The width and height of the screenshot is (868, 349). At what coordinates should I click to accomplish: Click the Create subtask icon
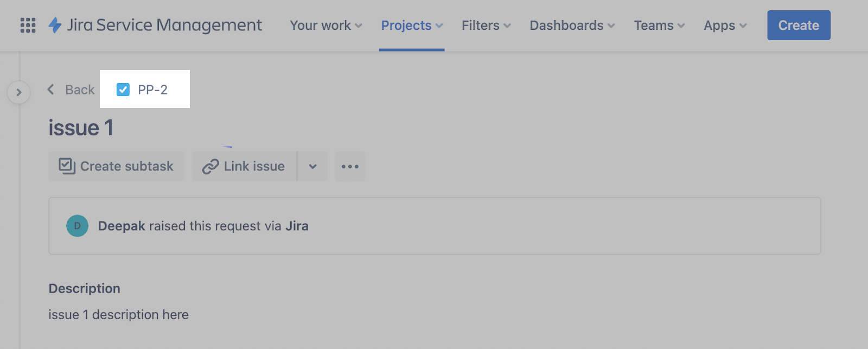(x=67, y=166)
